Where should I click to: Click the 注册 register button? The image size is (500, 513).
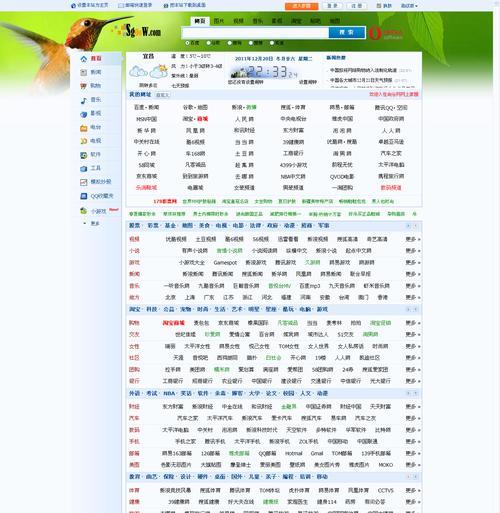(x=356, y=6)
